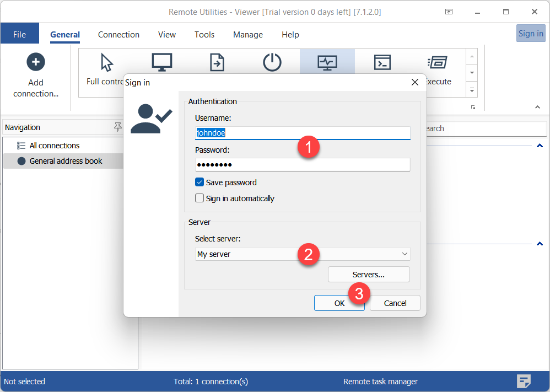Click the Servers... button
This screenshot has height=392, width=550.
[x=369, y=274]
